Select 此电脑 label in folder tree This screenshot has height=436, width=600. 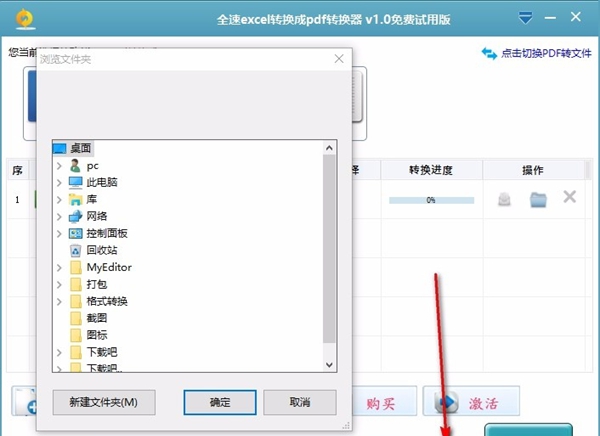click(x=102, y=182)
